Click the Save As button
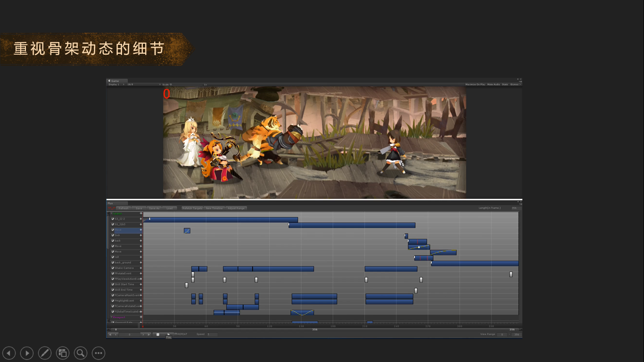644x362 pixels. click(154, 208)
